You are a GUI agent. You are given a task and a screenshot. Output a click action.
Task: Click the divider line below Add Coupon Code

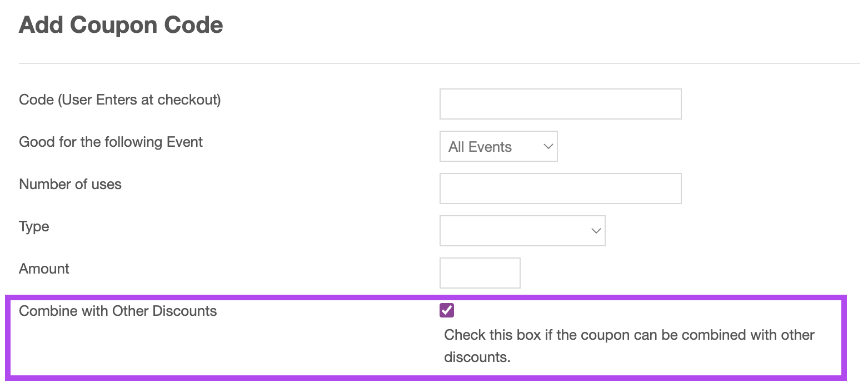pyautogui.click(x=439, y=63)
